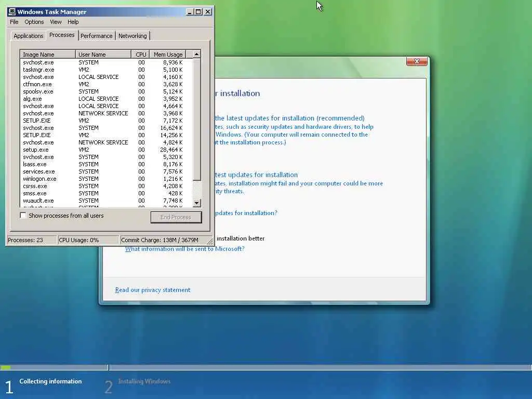Open Read our privacy statement link
This screenshot has width=532, height=399.
[x=153, y=290]
